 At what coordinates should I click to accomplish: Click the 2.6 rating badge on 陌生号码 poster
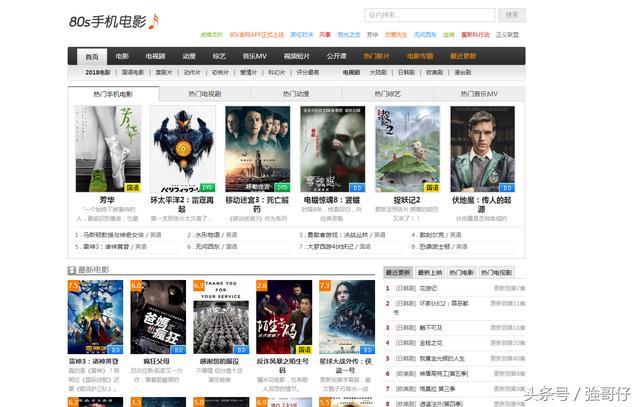262,285
